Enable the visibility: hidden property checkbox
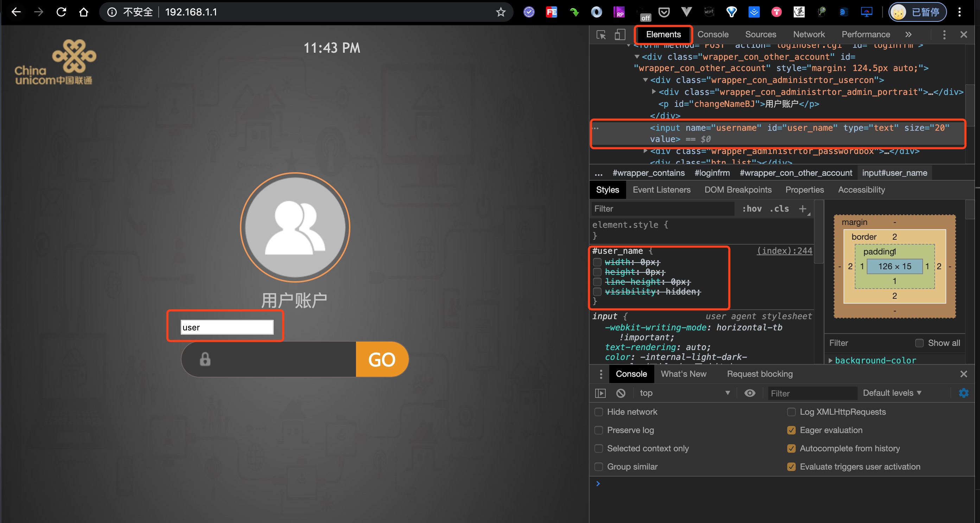 (597, 292)
